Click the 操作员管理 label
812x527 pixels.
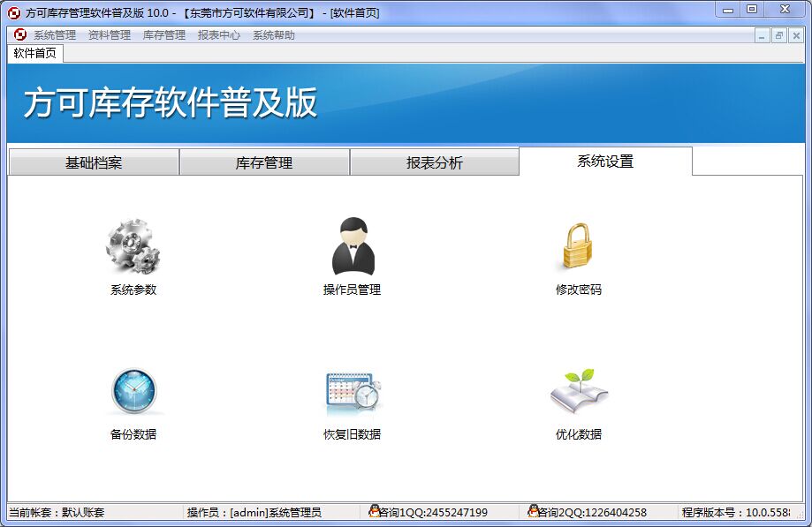tap(353, 290)
